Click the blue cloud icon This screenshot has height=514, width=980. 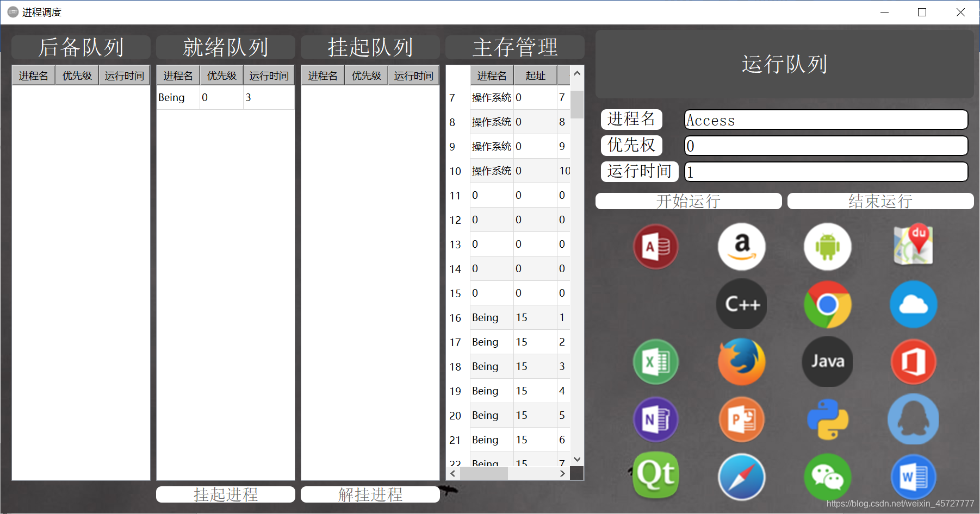914,304
